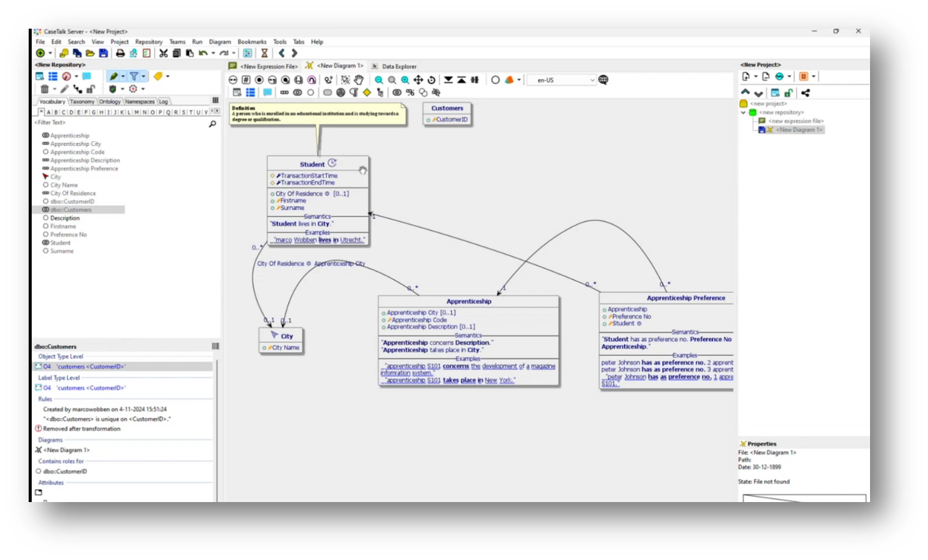The height and width of the screenshot is (560, 928).
Task: Click the New Diagram 1 link under Diagrams
Action: click(67, 450)
